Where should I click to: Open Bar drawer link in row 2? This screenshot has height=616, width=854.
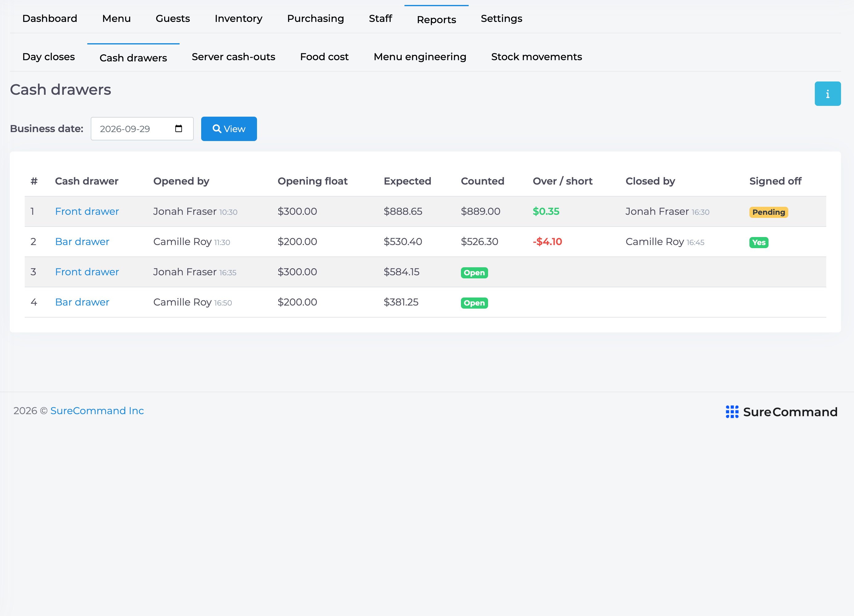pyautogui.click(x=82, y=242)
